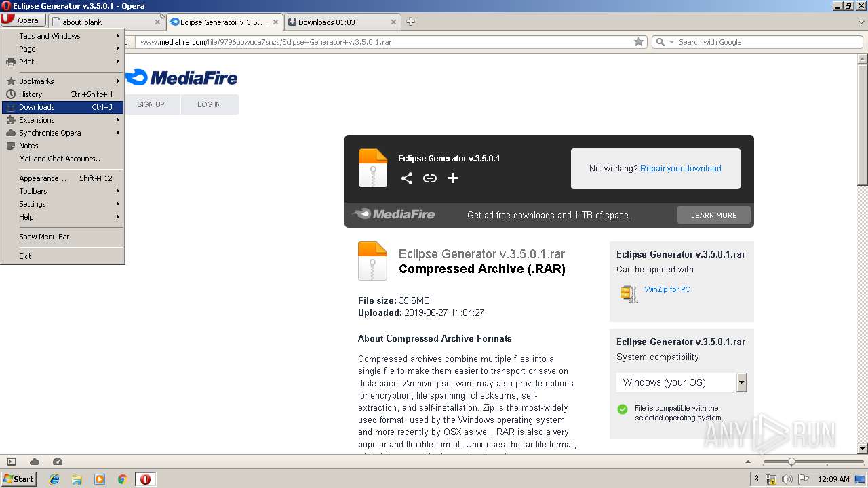
Task: Open the Settings submenu
Action: (x=62, y=204)
